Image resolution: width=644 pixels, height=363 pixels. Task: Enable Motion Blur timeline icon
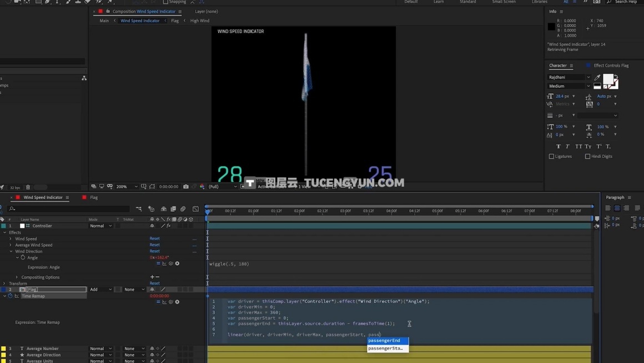pos(183,209)
